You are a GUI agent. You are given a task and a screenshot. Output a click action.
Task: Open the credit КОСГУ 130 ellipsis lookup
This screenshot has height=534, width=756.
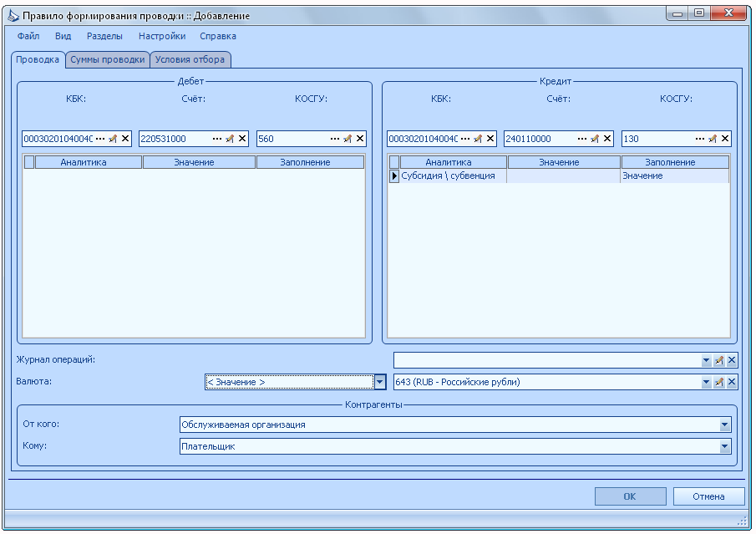[699, 139]
